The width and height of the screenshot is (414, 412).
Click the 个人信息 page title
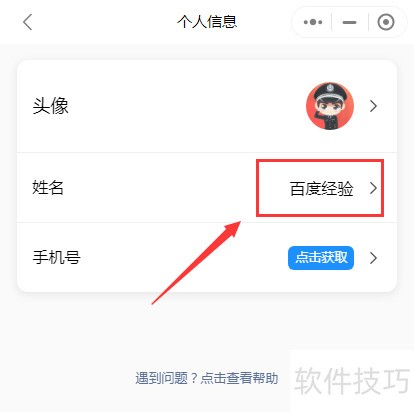207,22
